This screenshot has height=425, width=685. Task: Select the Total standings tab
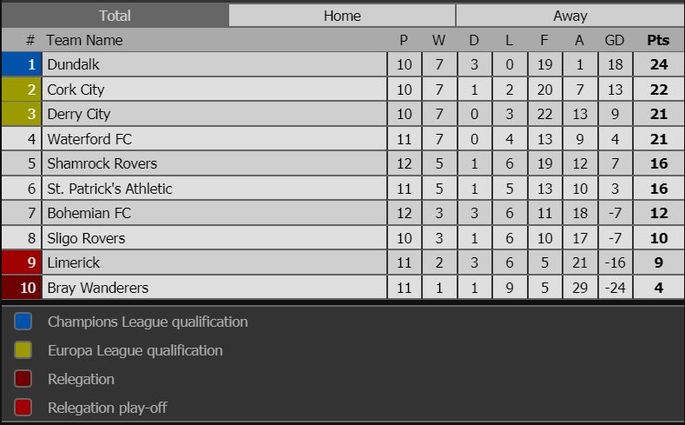tap(115, 16)
